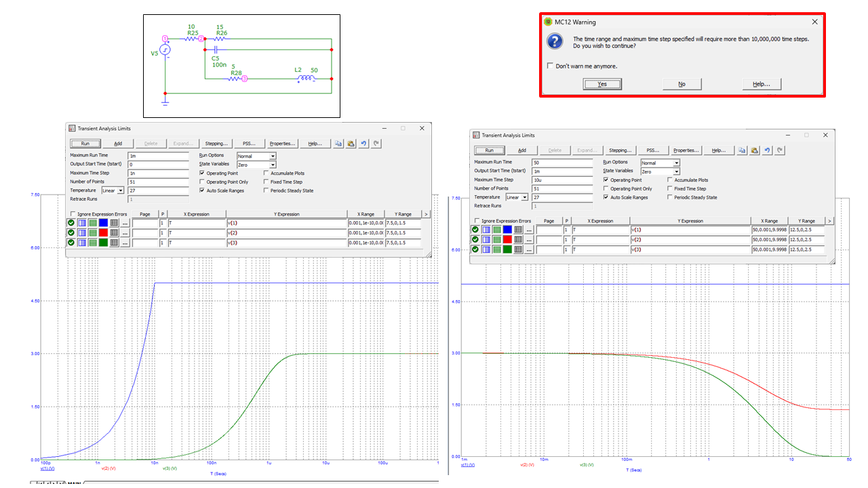Click the ellipsis button for v(3) with Y Range 12.5,0,2.5
868x488 pixels.
[529, 249]
